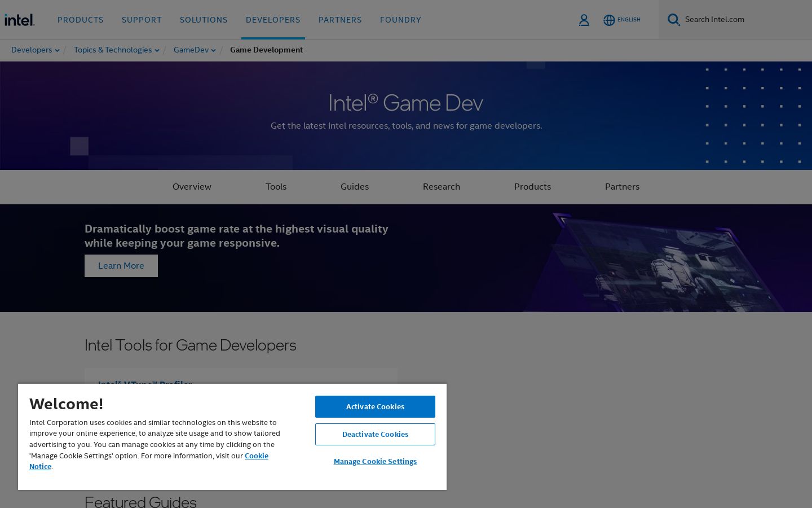Go to the Guides section tab
The height and width of the screenshot is (508, 812).
(x=355, y=187)
